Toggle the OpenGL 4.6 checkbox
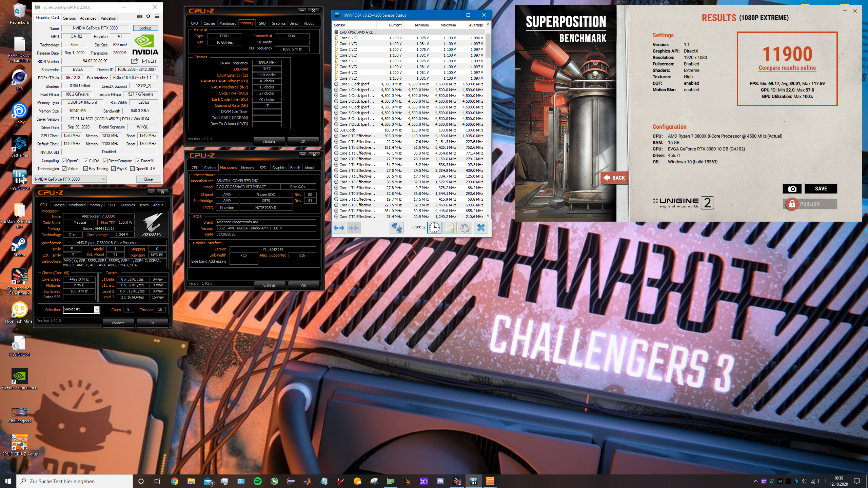Viewport: 868px width, 488px height. pos(132,169)
